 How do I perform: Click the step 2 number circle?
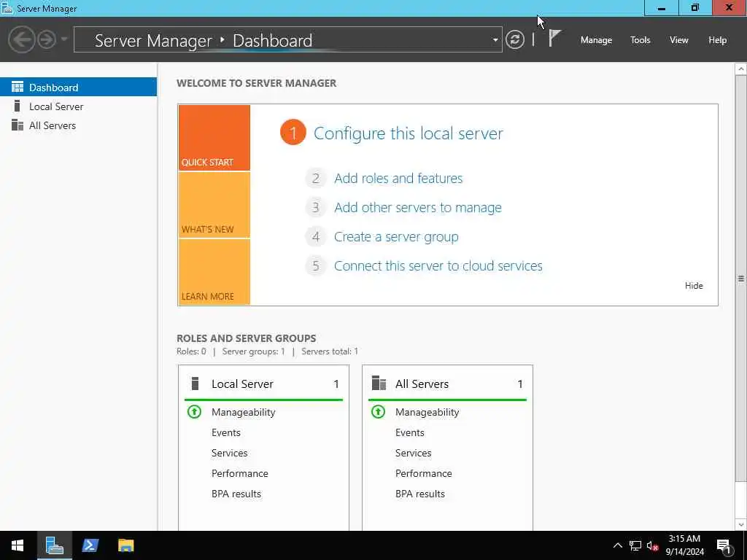[x=315, y=179]
